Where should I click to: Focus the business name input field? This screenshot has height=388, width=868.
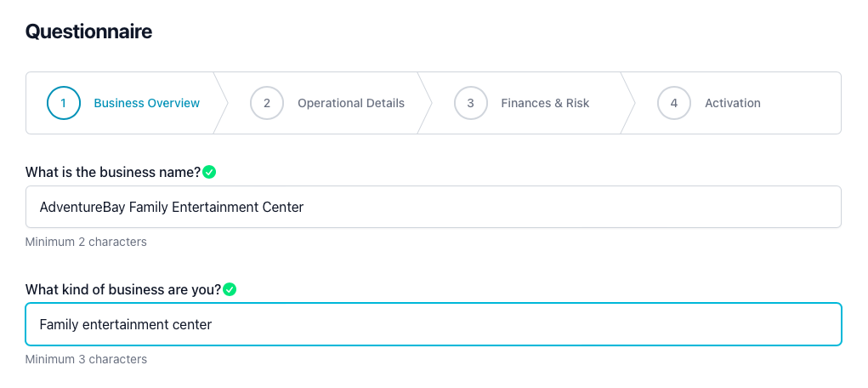coord(434,207)
